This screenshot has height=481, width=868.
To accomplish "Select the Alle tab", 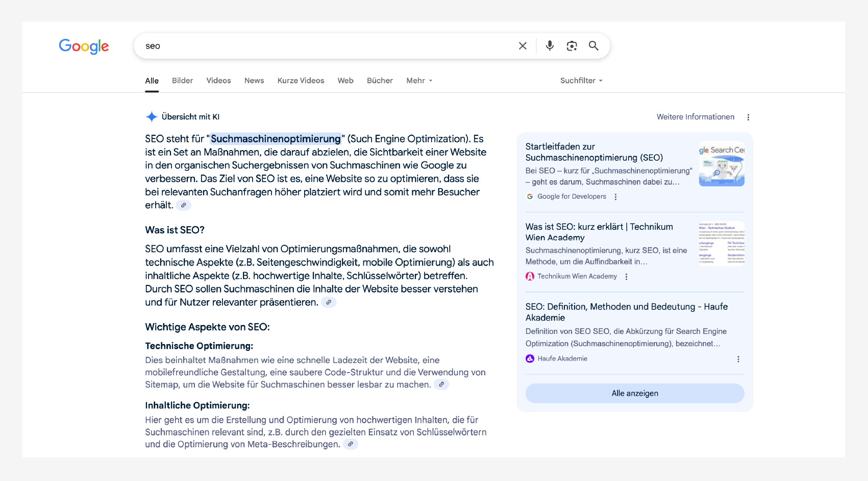I will (x=152, y=81).
